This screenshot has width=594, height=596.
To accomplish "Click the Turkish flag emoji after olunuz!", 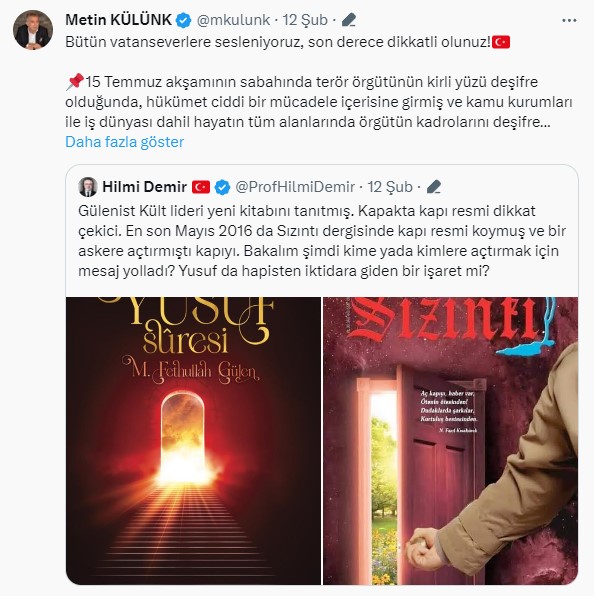I will point(501,42).
